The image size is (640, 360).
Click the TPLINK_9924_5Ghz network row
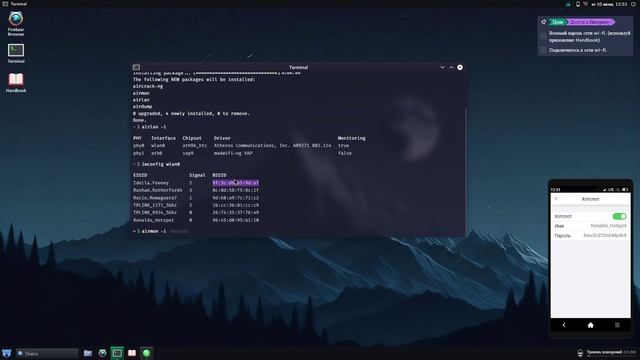pos(196,212)
